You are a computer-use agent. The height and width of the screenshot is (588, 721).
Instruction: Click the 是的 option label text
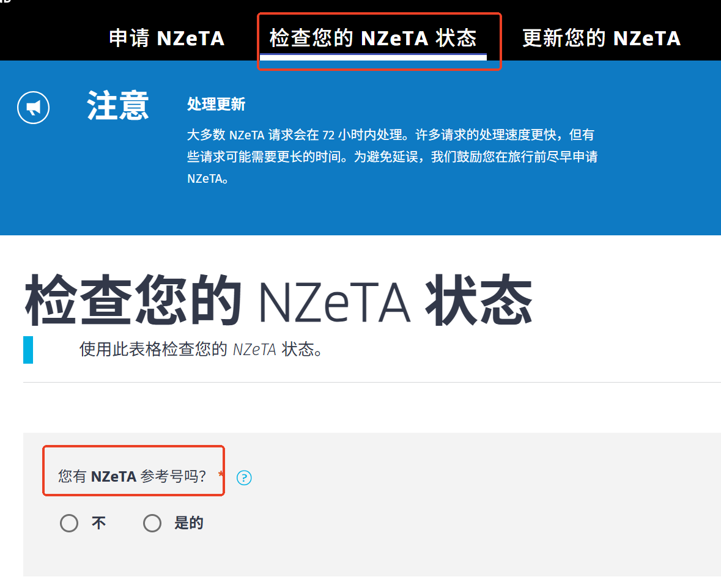(188, 523)
